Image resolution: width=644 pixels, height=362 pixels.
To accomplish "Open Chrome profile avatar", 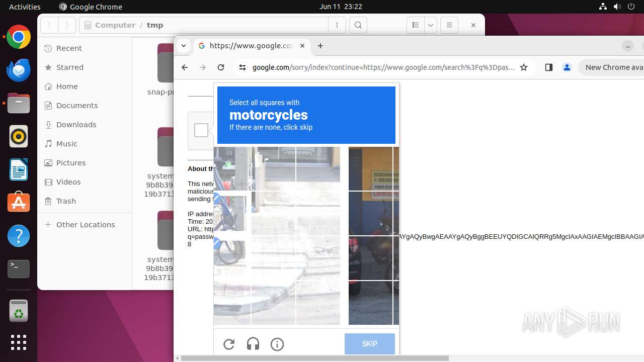I will pos(567,67).
